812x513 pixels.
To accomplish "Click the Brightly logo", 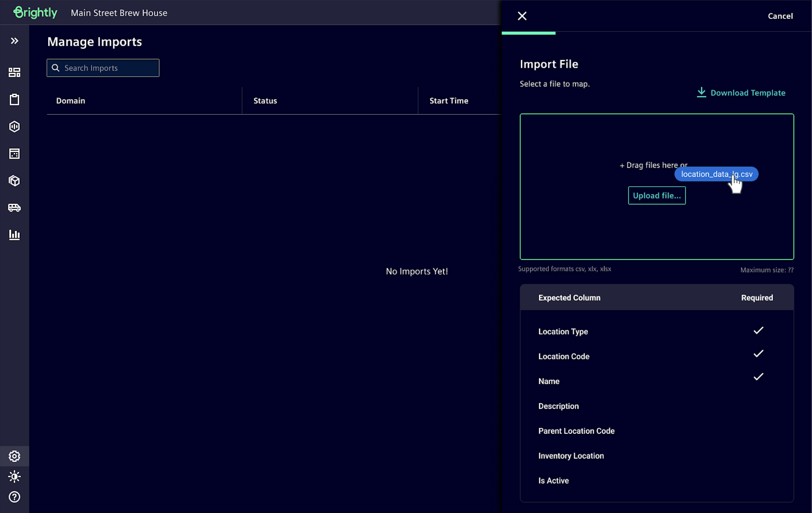I will [35, 12].
